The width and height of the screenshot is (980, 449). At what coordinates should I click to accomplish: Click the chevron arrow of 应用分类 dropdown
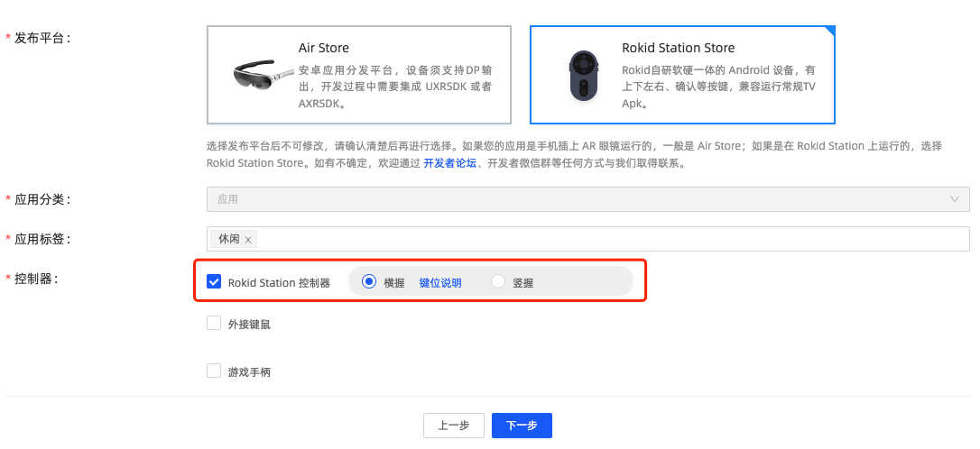click(x=955, y=199)
